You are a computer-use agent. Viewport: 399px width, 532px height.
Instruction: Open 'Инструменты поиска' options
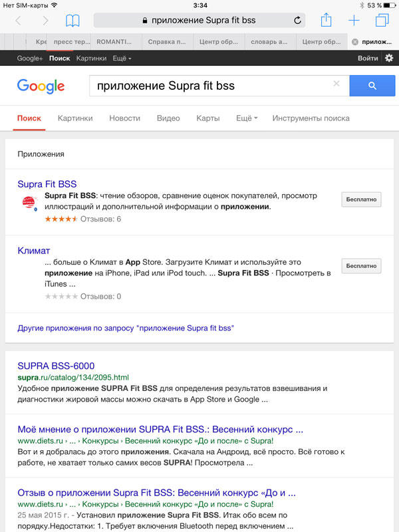[x=311, y=118]
